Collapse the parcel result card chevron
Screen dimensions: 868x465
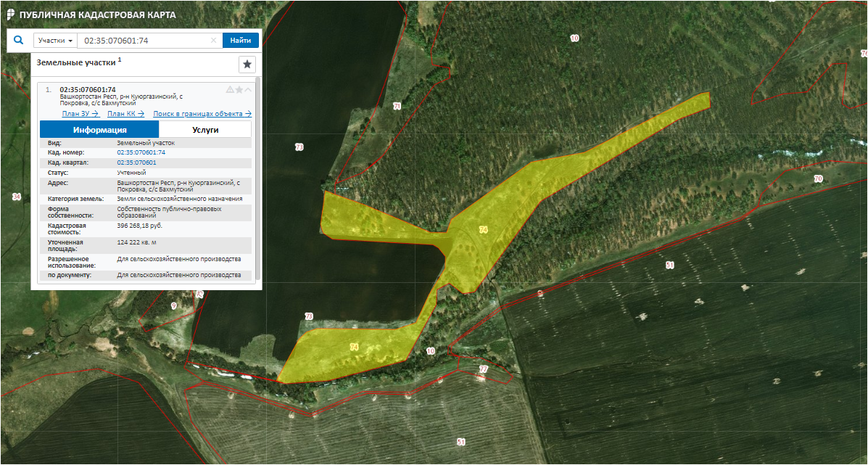point(248,90)
